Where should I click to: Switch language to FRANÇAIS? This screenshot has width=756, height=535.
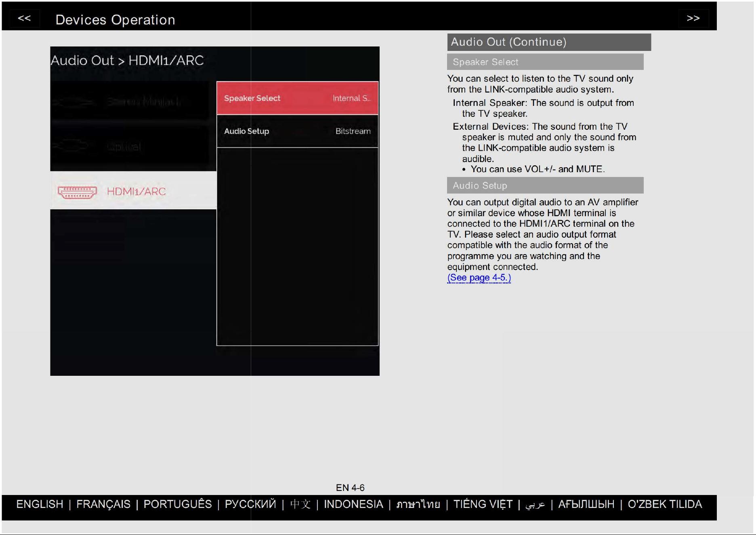pyautogui.click(x=103, y=504)
